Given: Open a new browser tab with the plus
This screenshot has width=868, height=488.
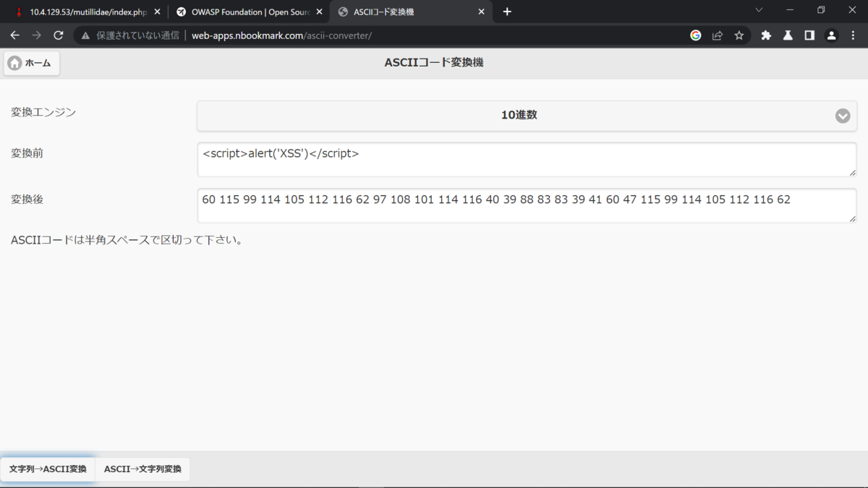Looking at the screenshot, I should [507, 12].
